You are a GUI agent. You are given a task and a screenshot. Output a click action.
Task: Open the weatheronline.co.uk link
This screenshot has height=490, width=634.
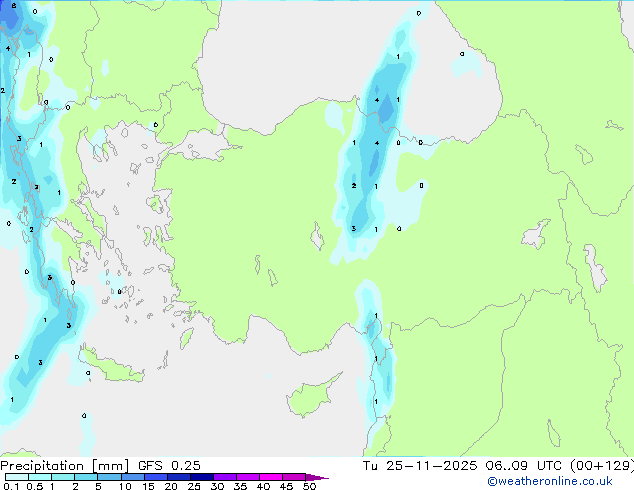(550, 481)
